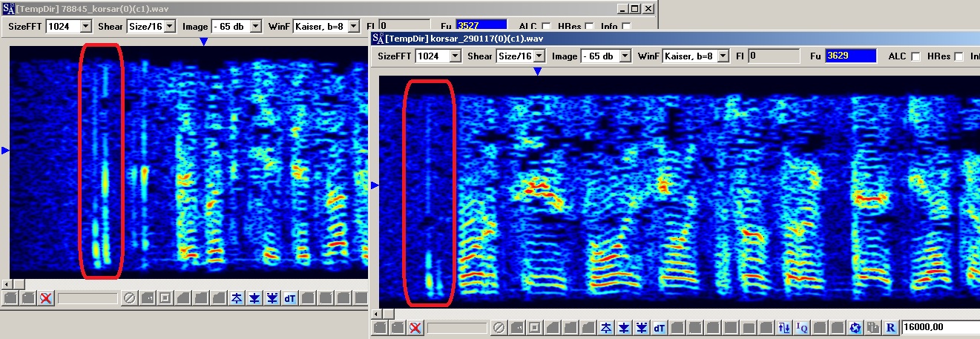Click the blue R button beside 16000,00
The width and height of the screenshot is (980, 339).
[891, 327]
